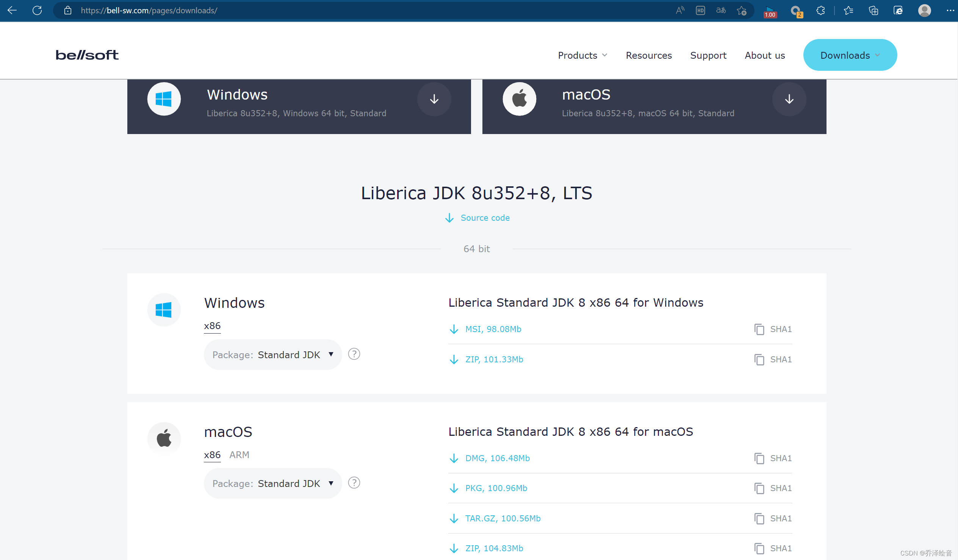Add page to favorites star icon
The width and height of the screenshot is (958, 560).
click(x=742, y=10)
